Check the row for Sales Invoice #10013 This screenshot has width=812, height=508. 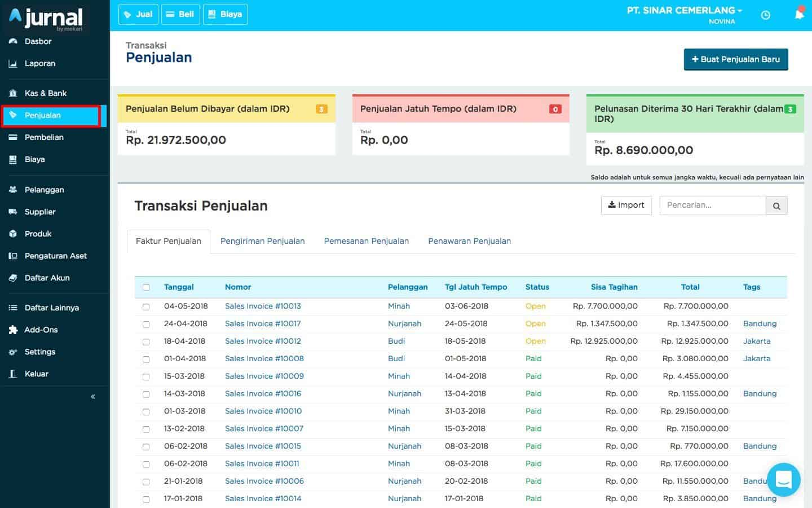click(146, 306)
